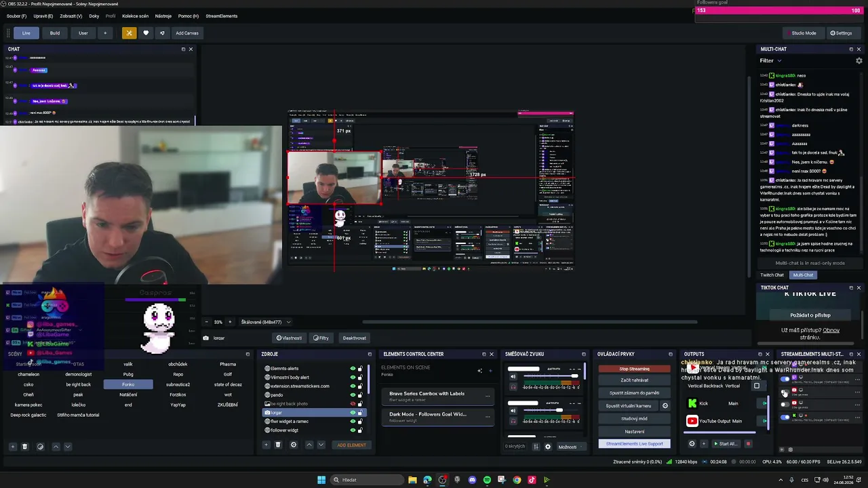Open Discord from the Windows taskbar

click(x=472, y=480)
